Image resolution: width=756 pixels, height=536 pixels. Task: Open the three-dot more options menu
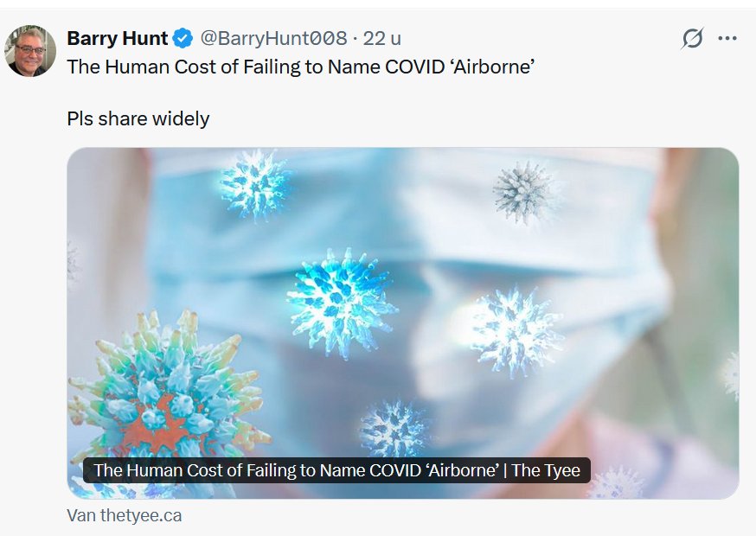[x=727, y=39]
